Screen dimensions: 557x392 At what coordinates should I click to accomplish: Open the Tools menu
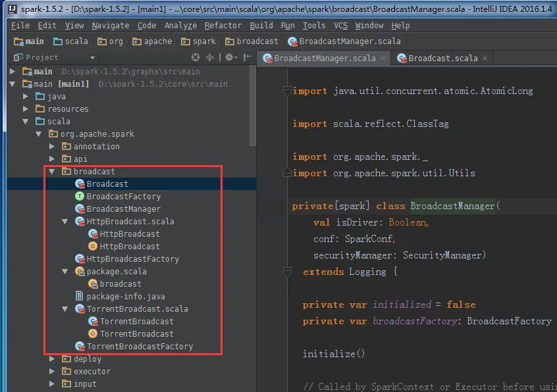tap(313, 26)
